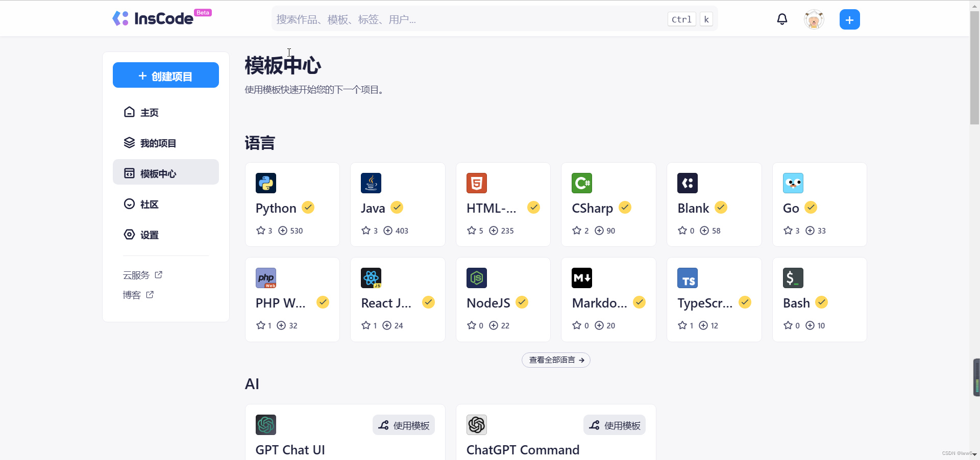
Task: Click the fork icon on Markdown card
Action: (x=599, y=325)
